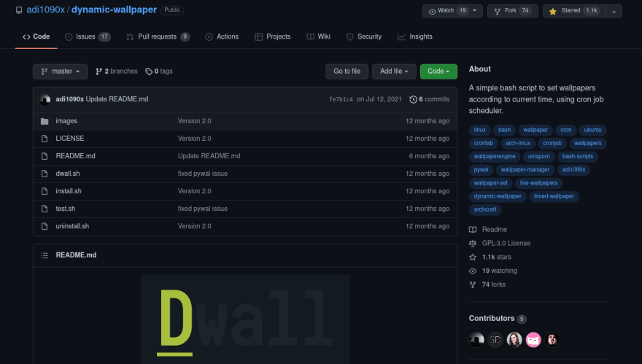Open the star lists dropdown arrow
The image size is (642, 364).
(x=614, y=11)
